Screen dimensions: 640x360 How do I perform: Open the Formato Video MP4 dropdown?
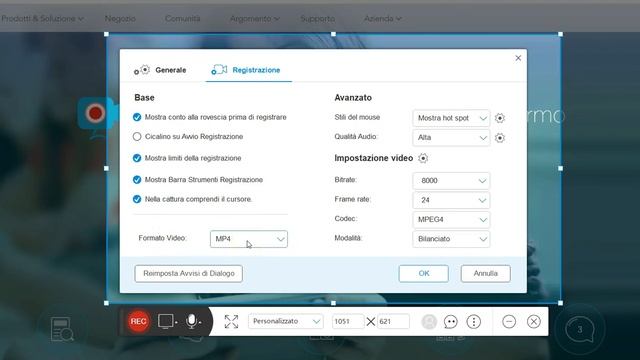point(249,239)
